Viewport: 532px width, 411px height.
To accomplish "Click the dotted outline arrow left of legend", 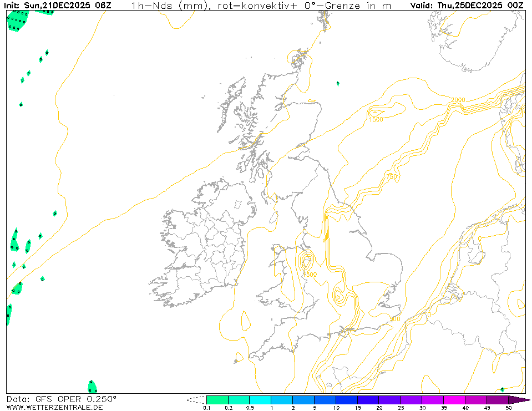I will 196,399.
